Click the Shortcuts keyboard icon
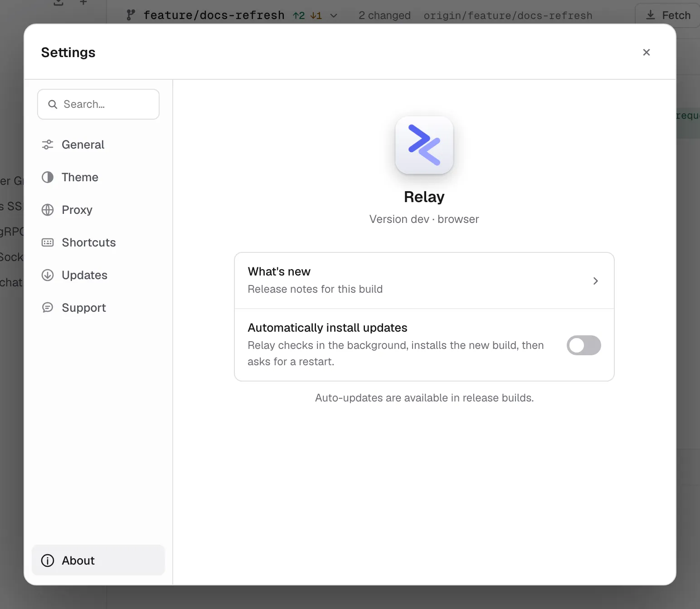The image size is (700, 609). coord(48,242)
